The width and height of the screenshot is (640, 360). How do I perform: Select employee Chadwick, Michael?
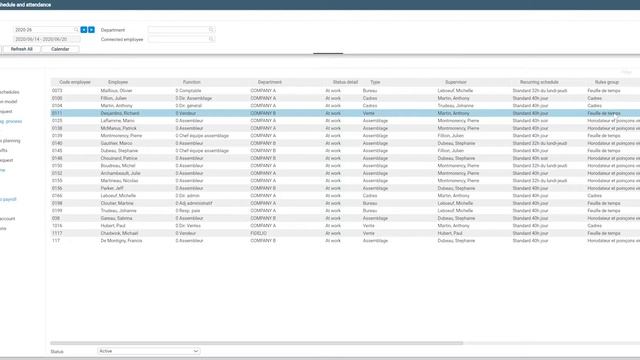pos(119,233)
